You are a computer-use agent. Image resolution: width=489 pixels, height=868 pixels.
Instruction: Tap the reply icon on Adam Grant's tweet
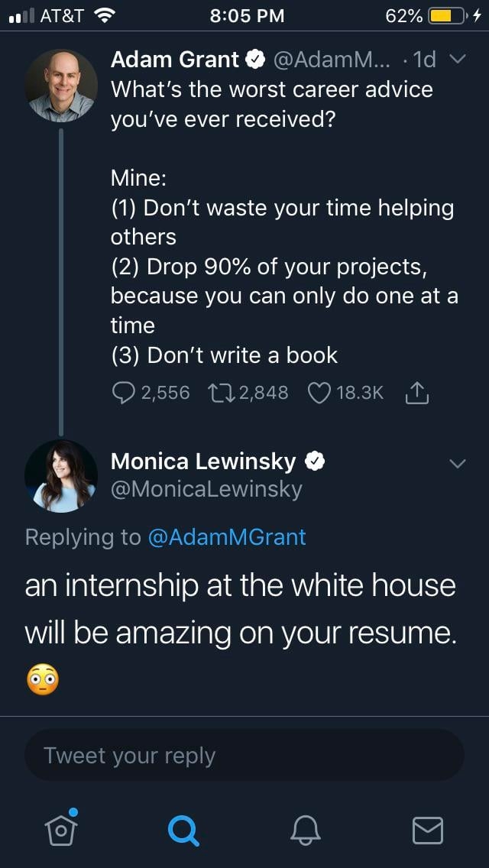tap(124, 393)
